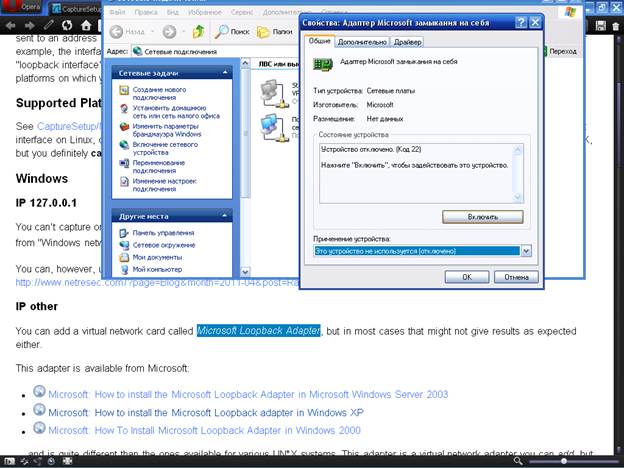The height and width of the screenshot is (468, 624).
Task: Open Мой компьютер in Другие места
Action: tap(157, 269)
